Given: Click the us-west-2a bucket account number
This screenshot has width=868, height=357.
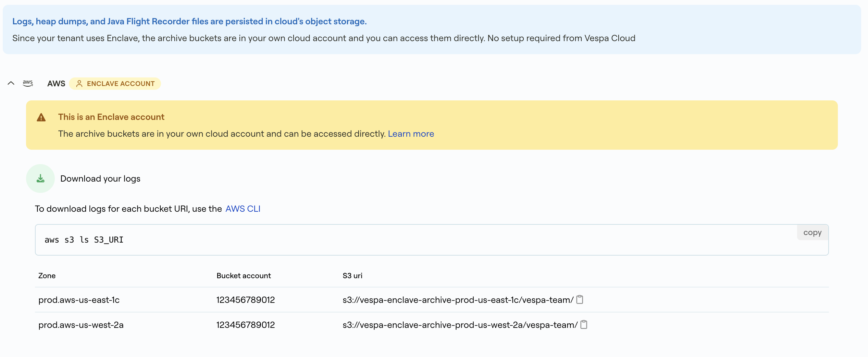Looking at the screenshot, I should pyautogui.click(x=246, y=325).
